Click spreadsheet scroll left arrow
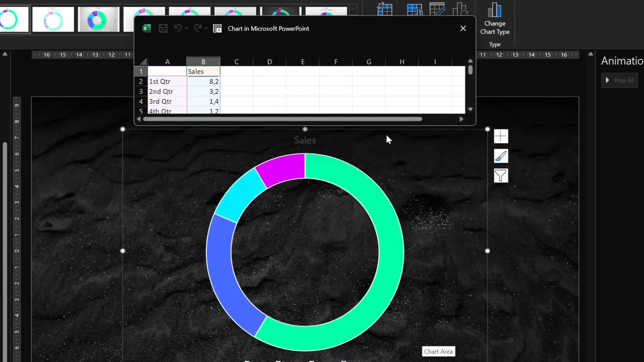 [x=139, y=119]
